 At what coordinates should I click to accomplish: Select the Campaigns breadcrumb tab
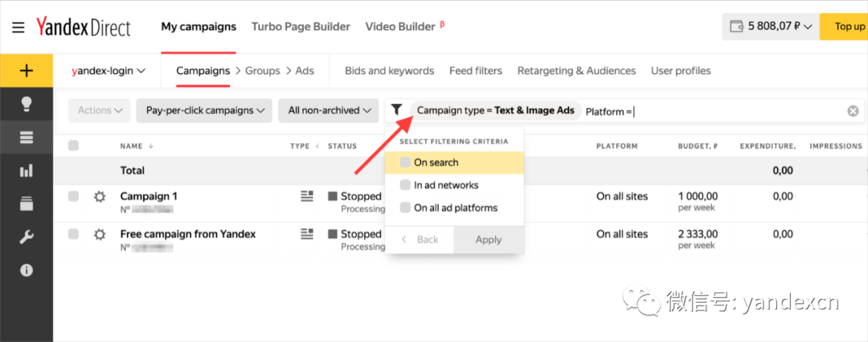point(203,71)
